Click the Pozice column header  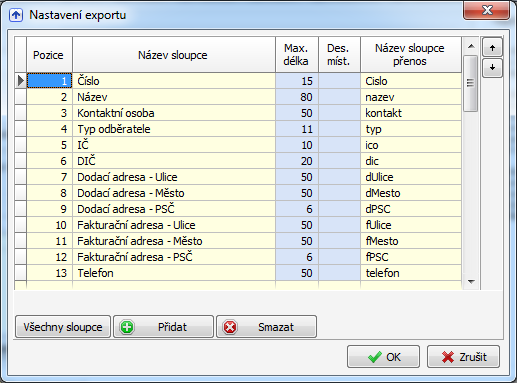pos(49,55)
